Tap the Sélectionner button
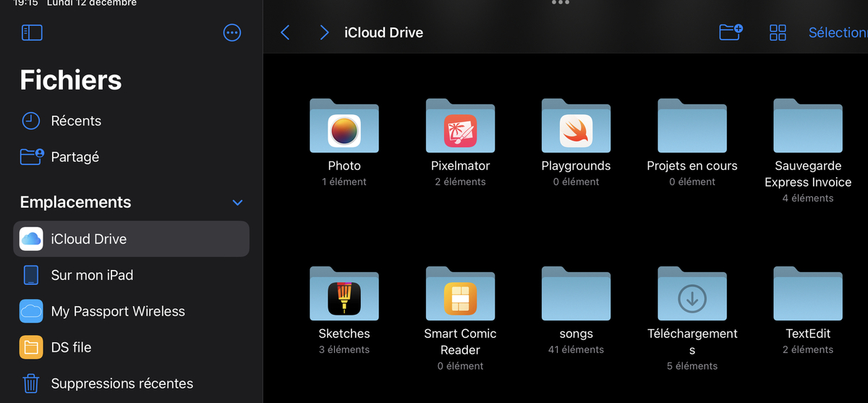Image resolution: width=868 pixels, height=403 pixels. [x=838, y=33]
